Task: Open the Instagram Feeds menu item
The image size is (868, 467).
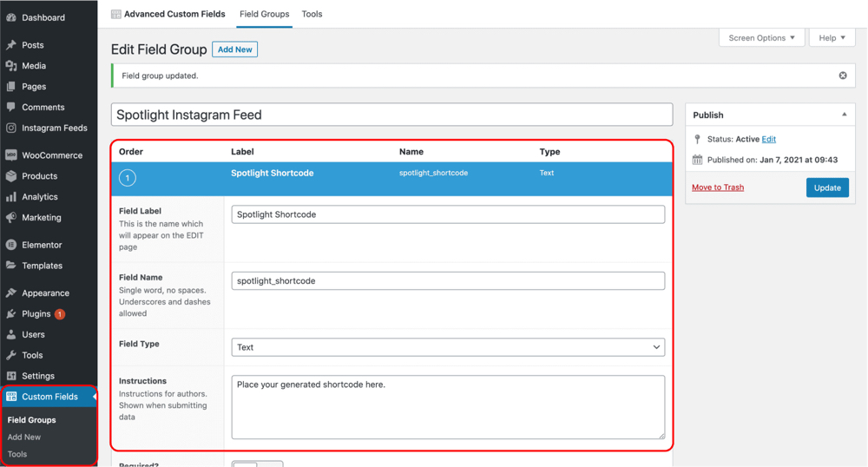Action: [x=49, y=128]
